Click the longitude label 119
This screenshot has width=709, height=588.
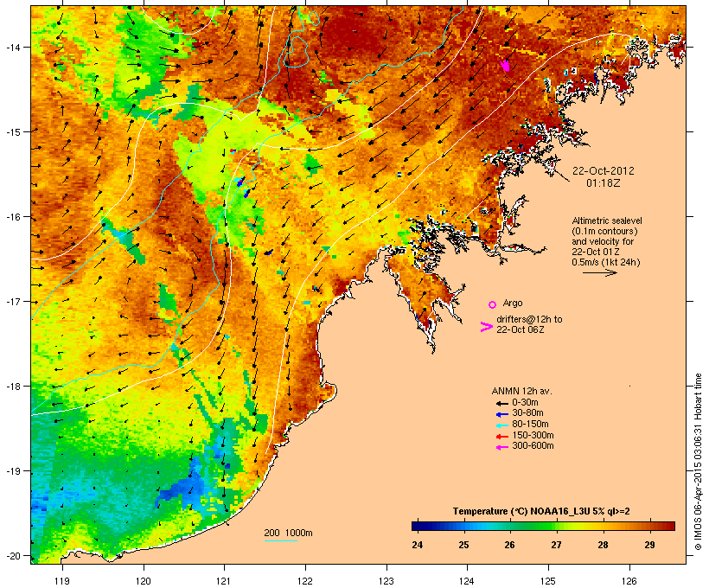coord(62,581)
